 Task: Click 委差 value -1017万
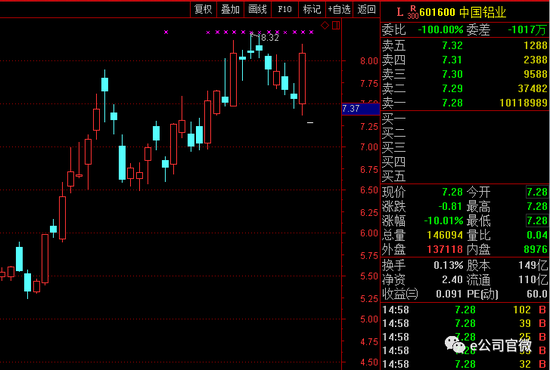527,30
